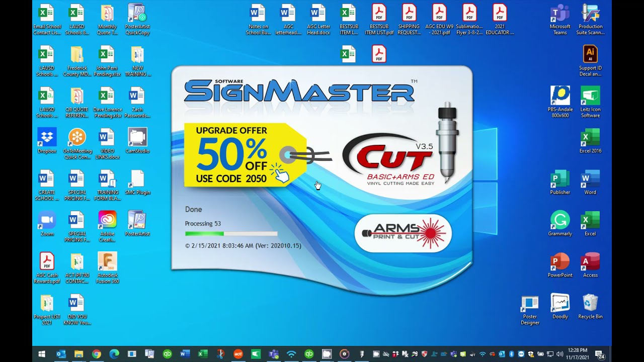Launch Excel 2016 desktop shortcut

(590, 141)
